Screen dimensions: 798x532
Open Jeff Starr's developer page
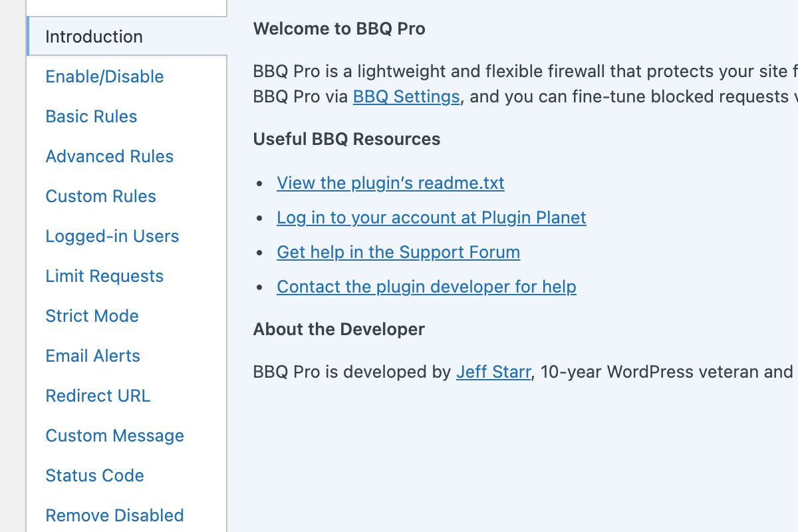pos(493,372)
